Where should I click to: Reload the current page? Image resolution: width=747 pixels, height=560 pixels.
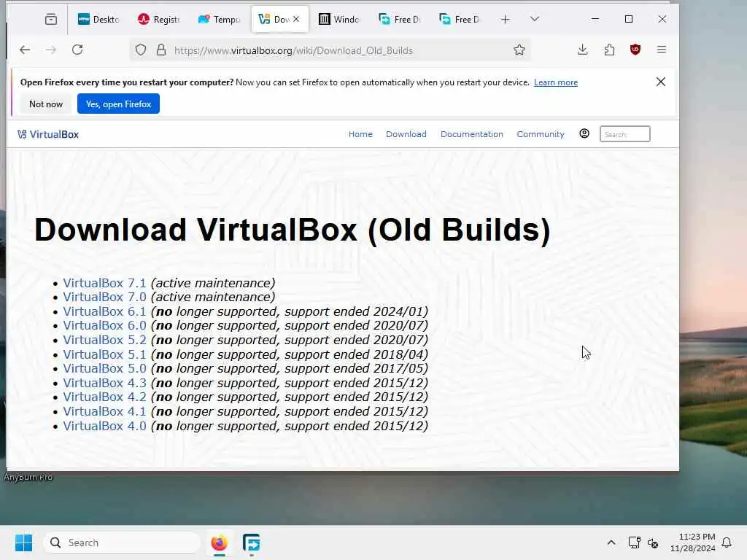coord(77,50)
